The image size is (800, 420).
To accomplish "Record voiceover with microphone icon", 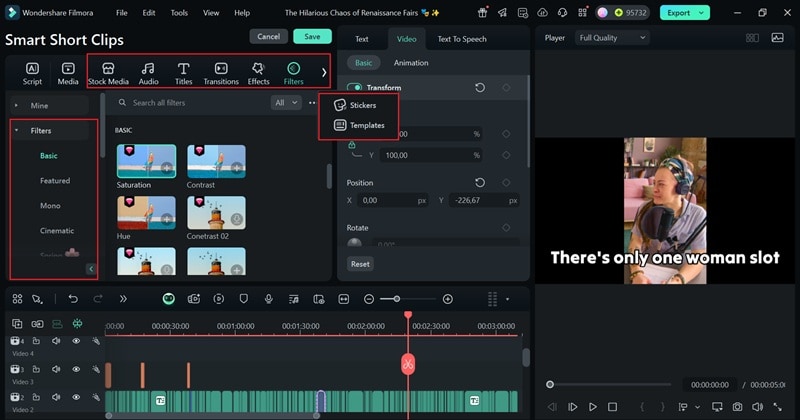I will 268,299.
